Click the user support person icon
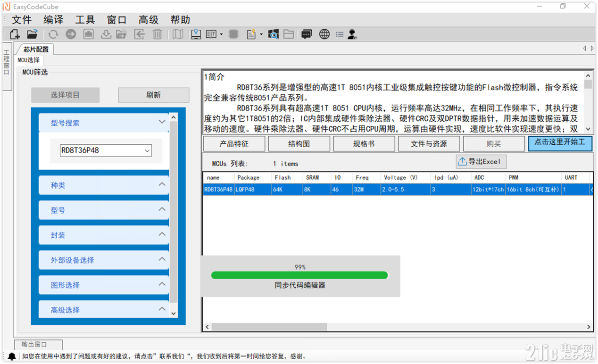Image resolution: width=598 pixels, height=364 pixels. click(x=352, y=34)
